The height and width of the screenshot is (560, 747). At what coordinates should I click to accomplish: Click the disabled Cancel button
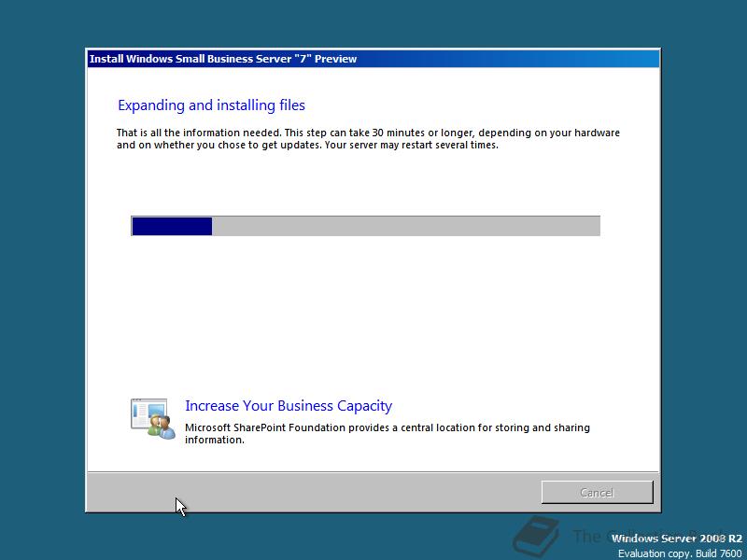[597, 492]
